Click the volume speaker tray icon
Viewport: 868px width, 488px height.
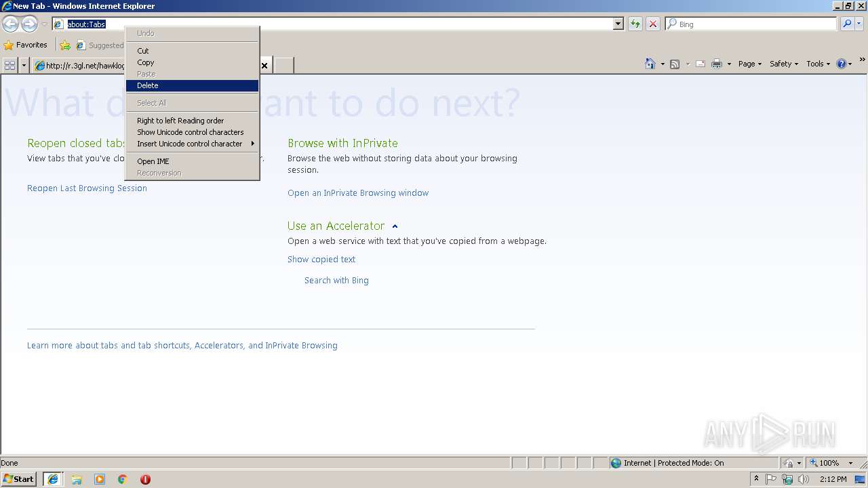click(804, 479)
